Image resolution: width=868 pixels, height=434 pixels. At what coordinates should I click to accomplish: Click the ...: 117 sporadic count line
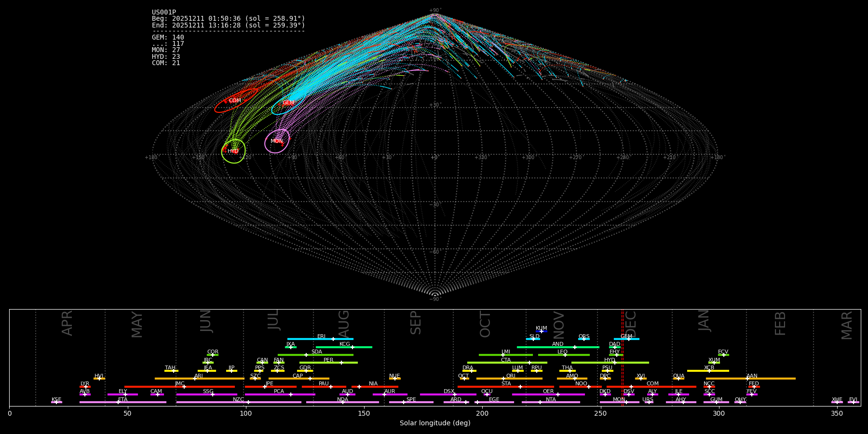pos(168,44)
